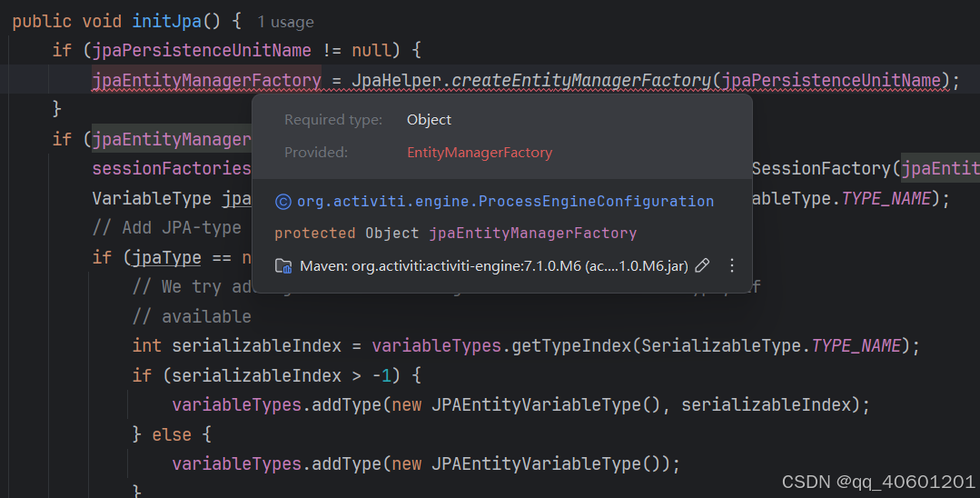Click '// available' comment line
The height and width of the screenshot is (498, 980).
pyautogui.click(x=192, y=316)
